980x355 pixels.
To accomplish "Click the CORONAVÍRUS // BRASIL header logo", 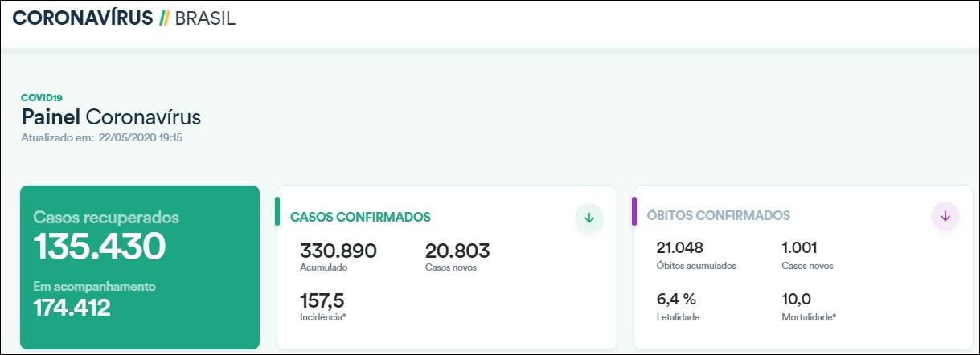I will click(125, 18).
